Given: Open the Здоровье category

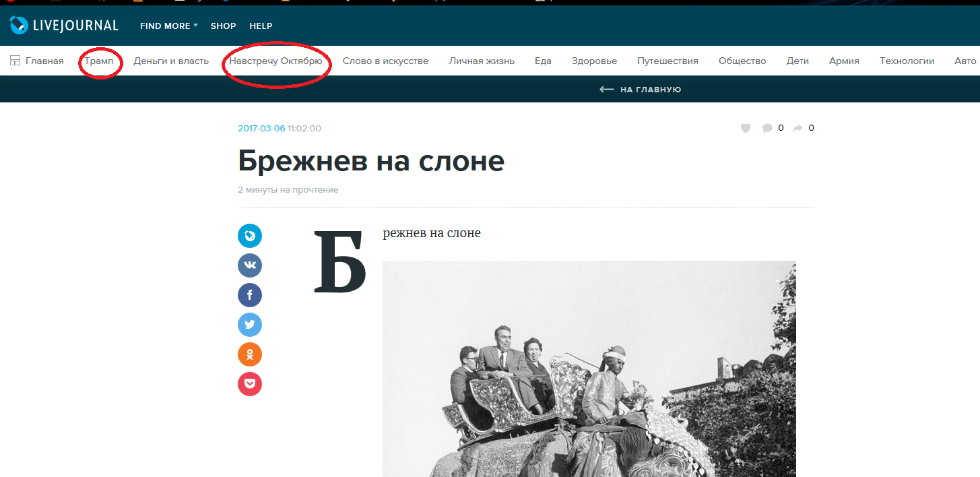Looking at the screenshot, I should tap(594, 61).
